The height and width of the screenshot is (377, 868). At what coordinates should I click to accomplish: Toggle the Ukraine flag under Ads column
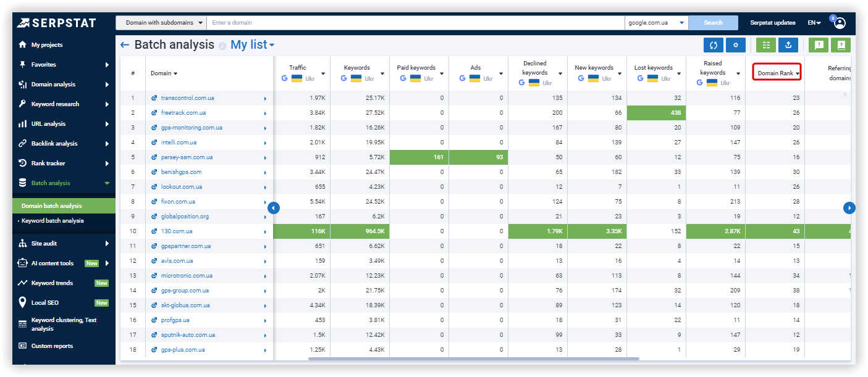point(473,78)
